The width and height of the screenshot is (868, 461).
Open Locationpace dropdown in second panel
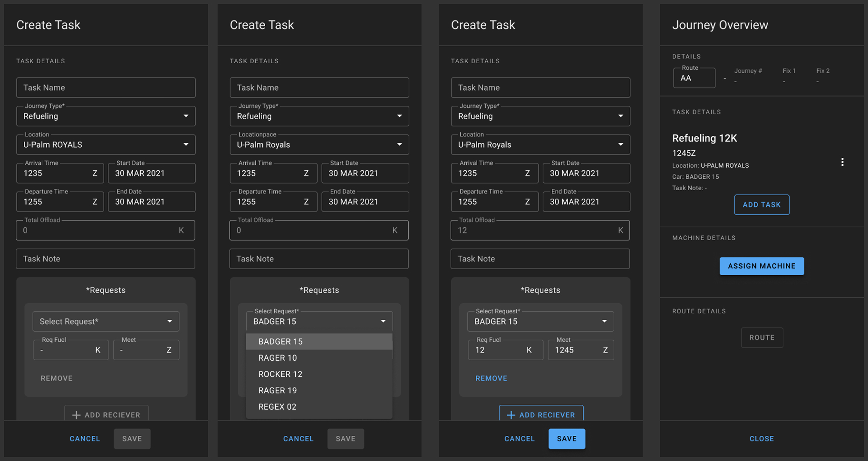pos(319,144)
